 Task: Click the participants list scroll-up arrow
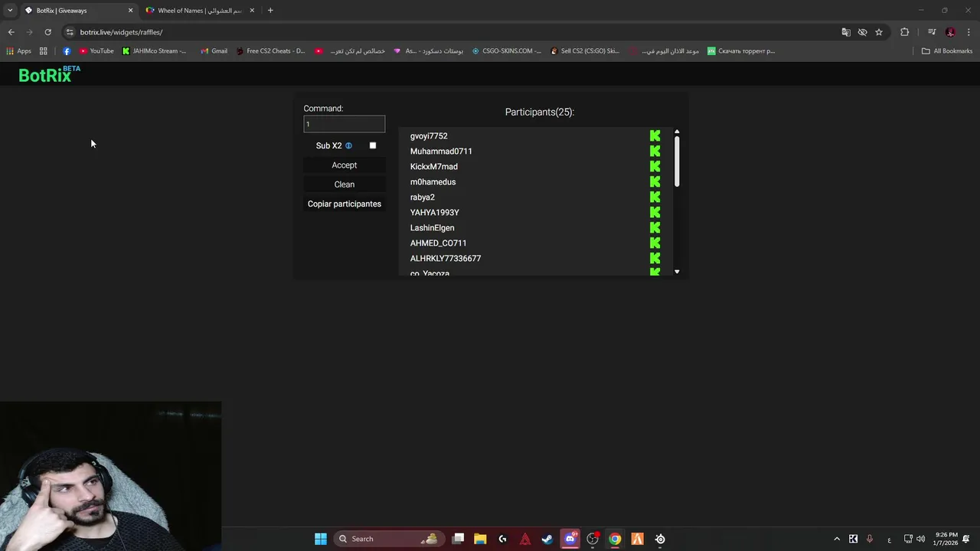tap(677, 132)
